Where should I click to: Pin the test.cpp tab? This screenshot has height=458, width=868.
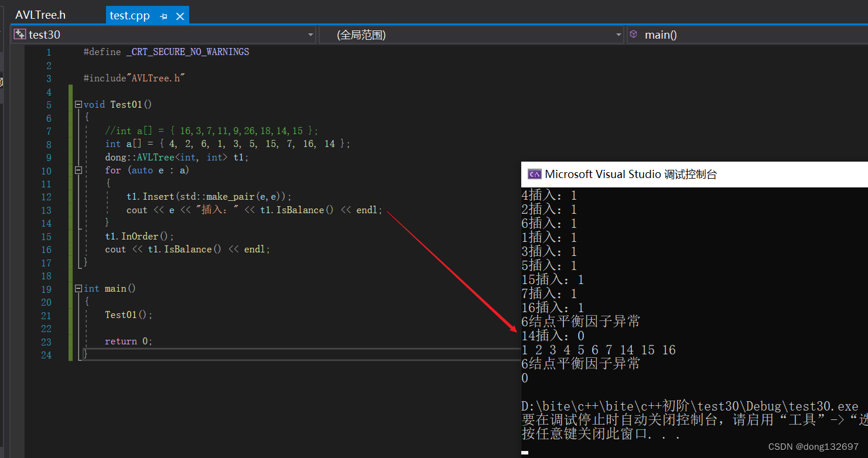164,16
